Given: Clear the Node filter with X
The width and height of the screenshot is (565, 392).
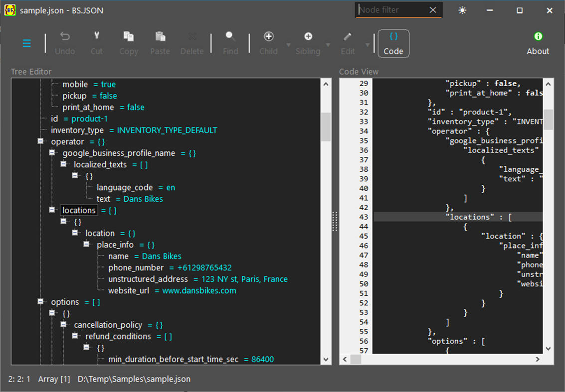Looking at the screenshot, I should (433, 10).
